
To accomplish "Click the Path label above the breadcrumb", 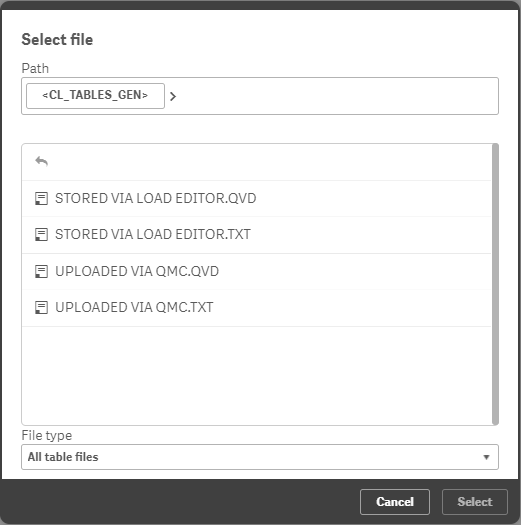I will point(35,68).
